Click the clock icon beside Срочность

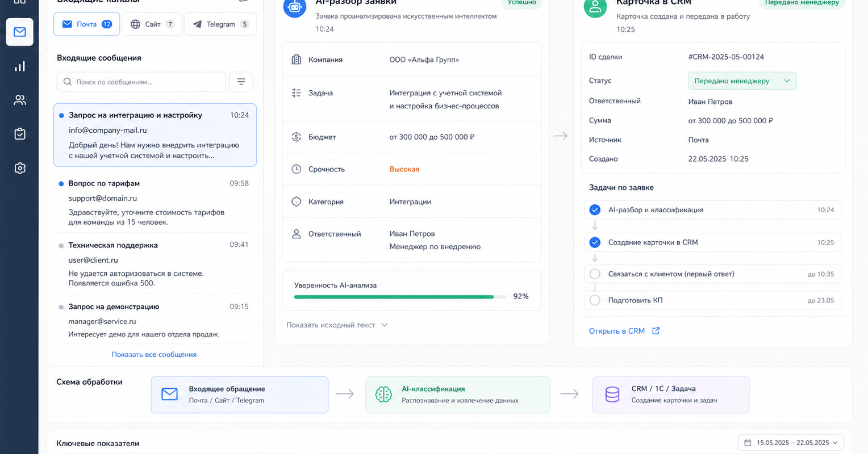(296, 169)
